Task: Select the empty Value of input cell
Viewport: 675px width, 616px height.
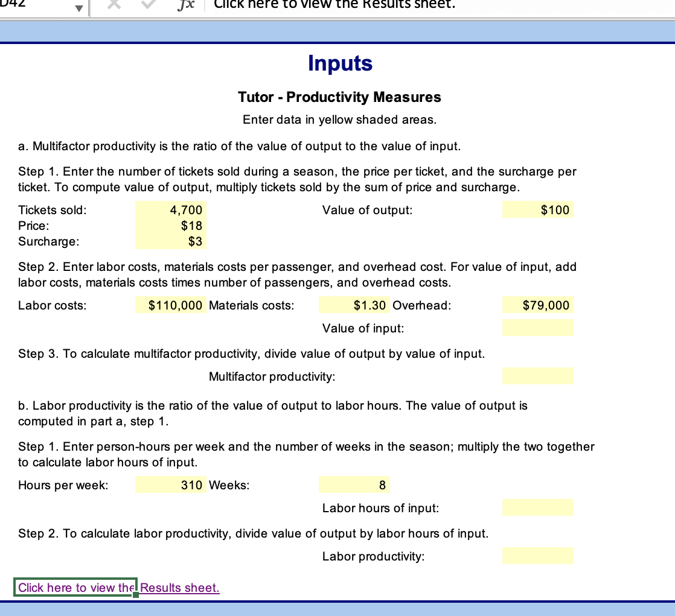Action: pos(537,328)
